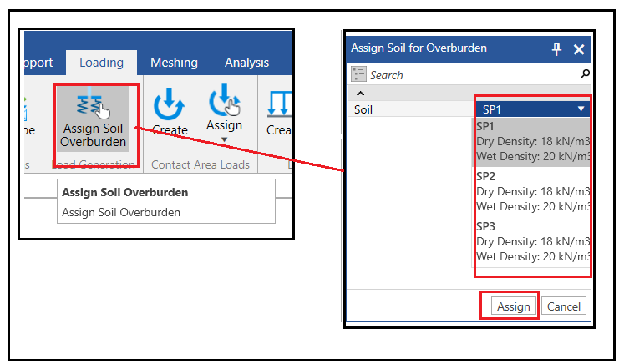
Task: Click the Soil property label
Action: (363, 109)
